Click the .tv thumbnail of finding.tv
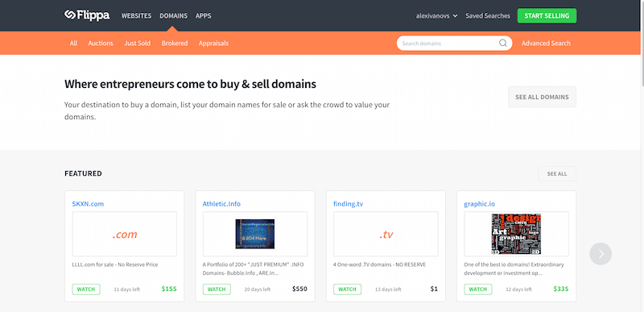The width and height of the screenshot is (644, 312). pyautogui.click(x=386, y=235)
